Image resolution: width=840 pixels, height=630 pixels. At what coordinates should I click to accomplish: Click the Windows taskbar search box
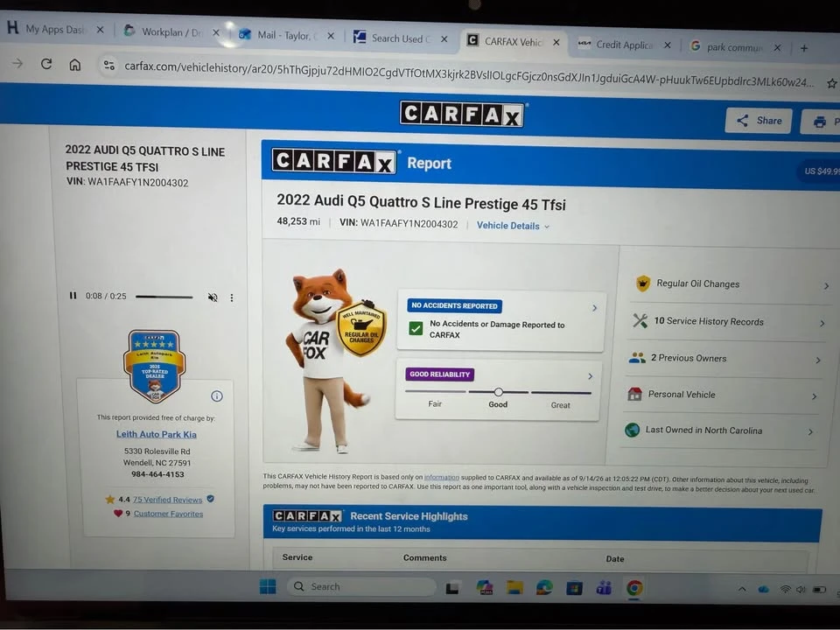pyautogui.click(x=362, y=586)
